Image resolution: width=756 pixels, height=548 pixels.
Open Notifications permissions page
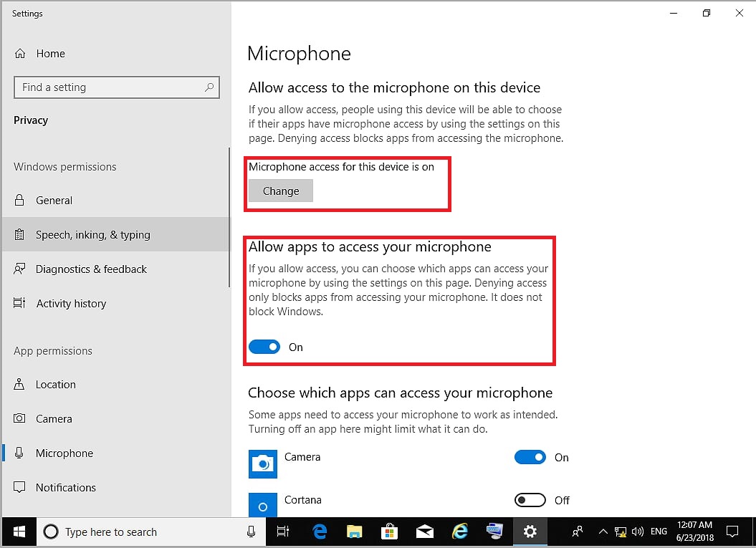116,487
